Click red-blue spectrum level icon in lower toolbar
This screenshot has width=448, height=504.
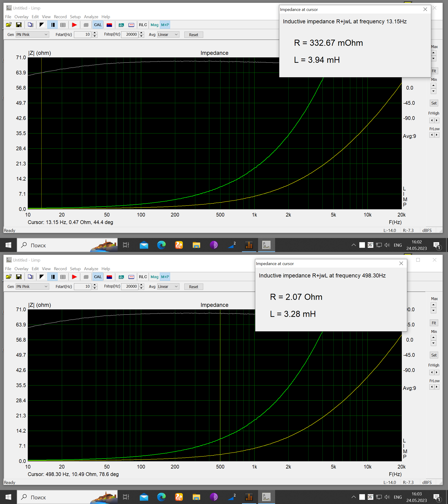[109, 277]
